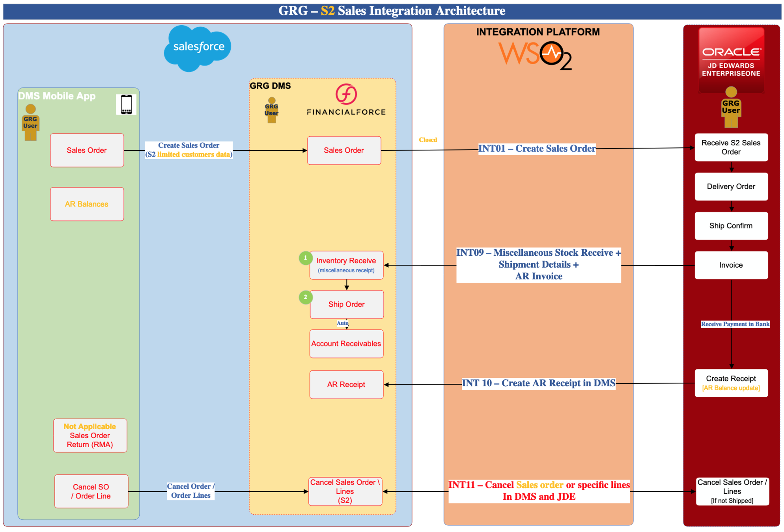Click the Receive S2 Sales Order box
Viewport: 784px width, 532px height.
click(731, 147)
